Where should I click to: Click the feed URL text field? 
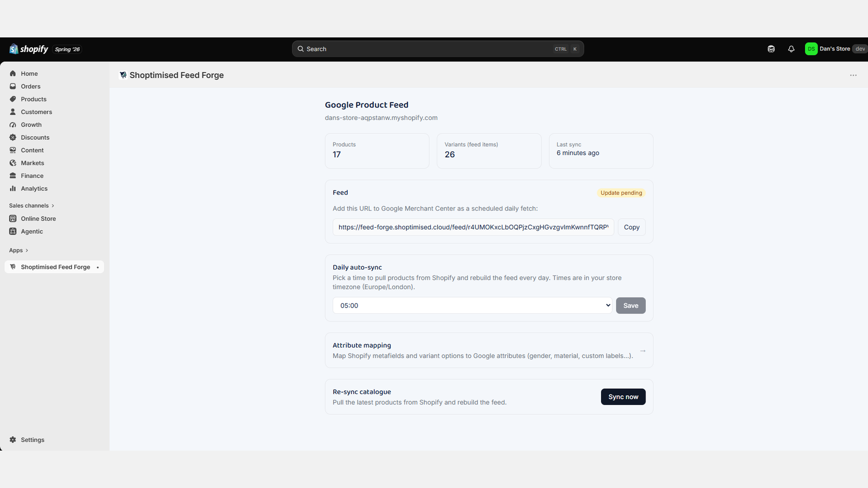pos(473,227)
